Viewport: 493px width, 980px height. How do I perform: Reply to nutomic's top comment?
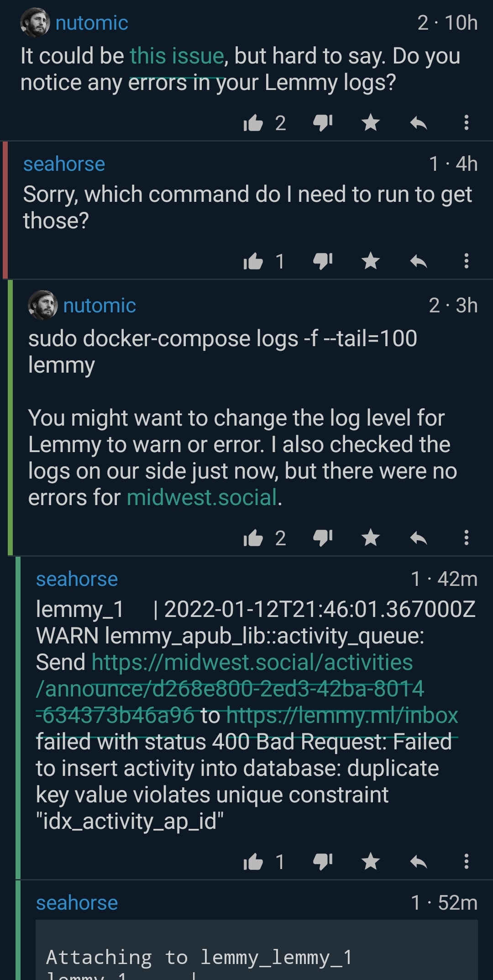[x=418, y=122]
